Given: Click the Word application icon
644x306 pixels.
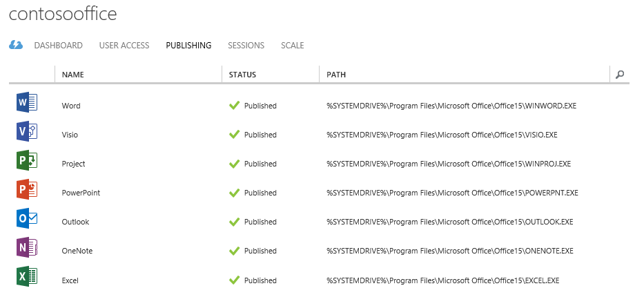Looking at the screenshot, I should pos(27,102).
